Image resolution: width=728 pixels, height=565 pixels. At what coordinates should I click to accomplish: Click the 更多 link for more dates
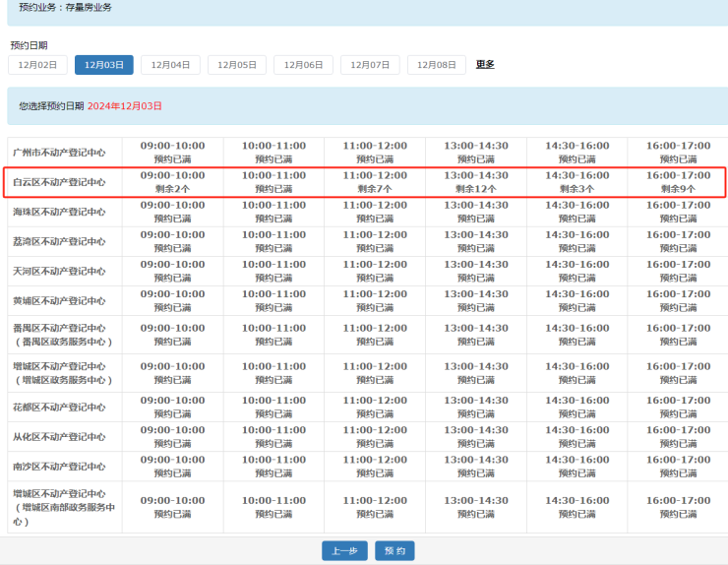(x=485, y=65)
